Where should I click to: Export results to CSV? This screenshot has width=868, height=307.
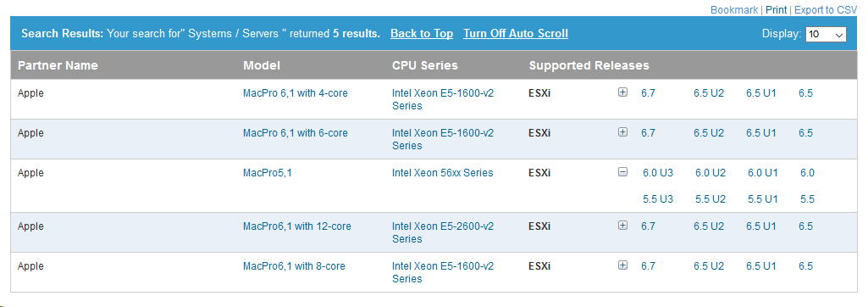(826, 10)
